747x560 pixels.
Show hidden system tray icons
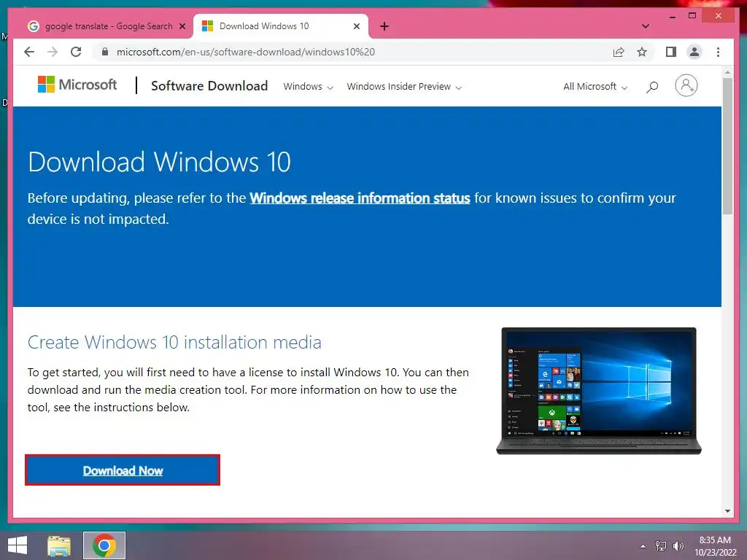643,546
